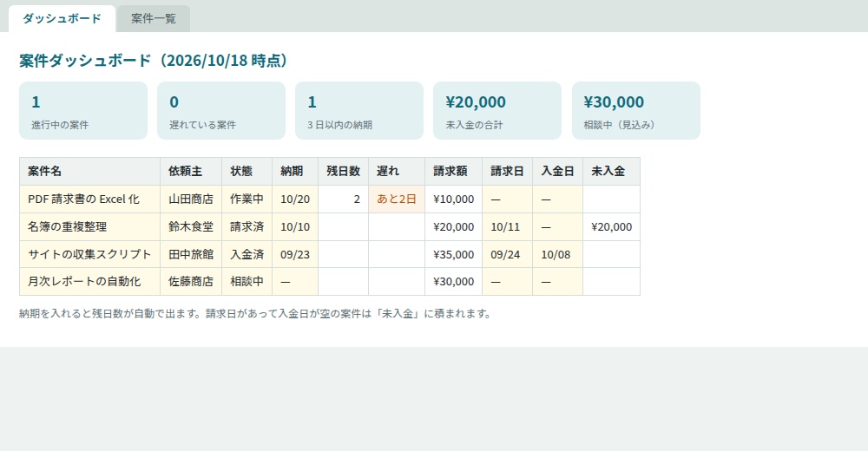The image size is (868, 451).
Task: Click the 遅れている案件 summary card
Action: pyautogui.click(x=221, y=111)
